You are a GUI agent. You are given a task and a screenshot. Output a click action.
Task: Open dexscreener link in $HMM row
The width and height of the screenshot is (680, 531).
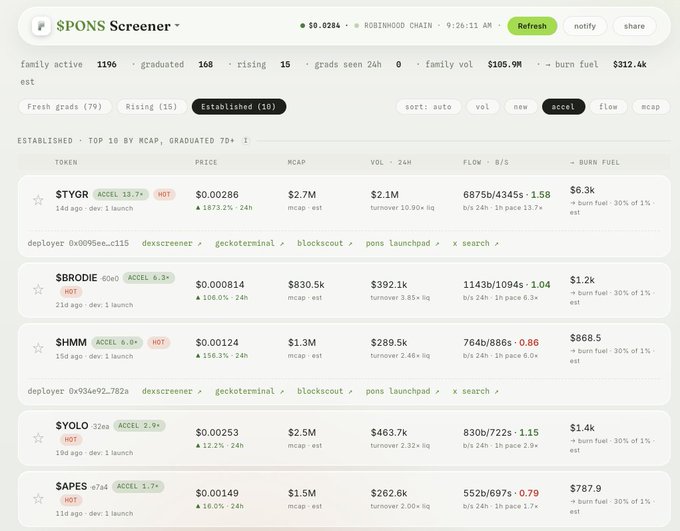(x=171, y=391)
